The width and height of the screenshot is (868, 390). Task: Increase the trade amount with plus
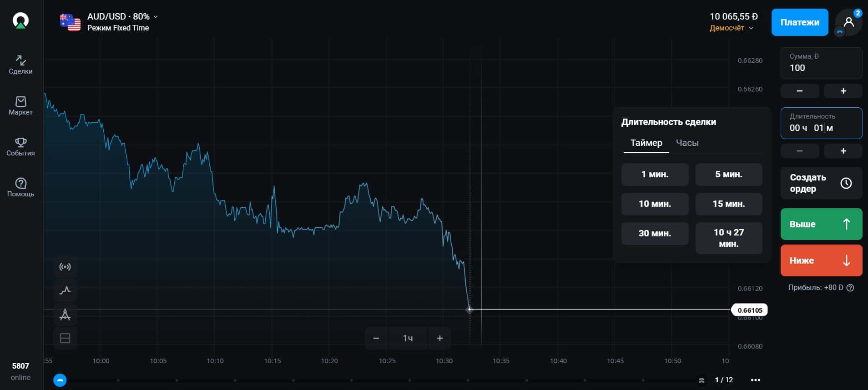pyautogui.click(x=843, y=91)
